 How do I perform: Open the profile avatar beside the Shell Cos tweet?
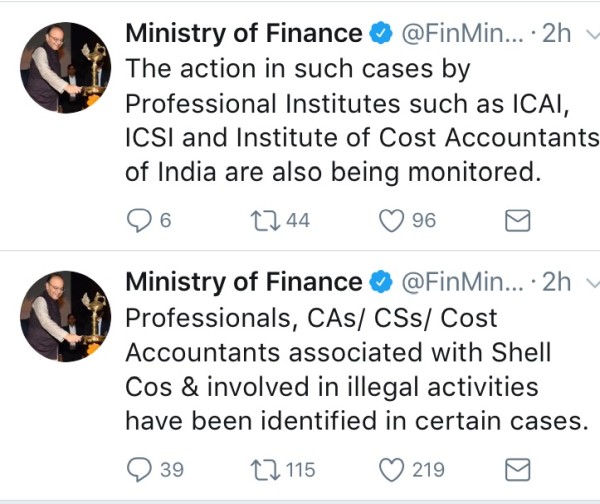[x=65, y=315]
